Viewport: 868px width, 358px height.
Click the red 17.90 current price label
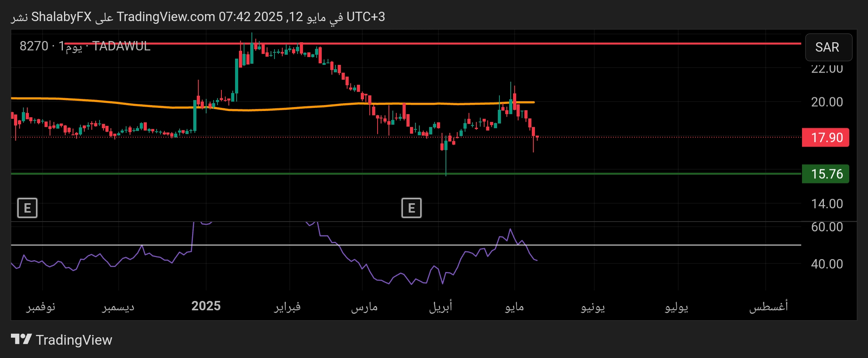(x=825, y=138)
